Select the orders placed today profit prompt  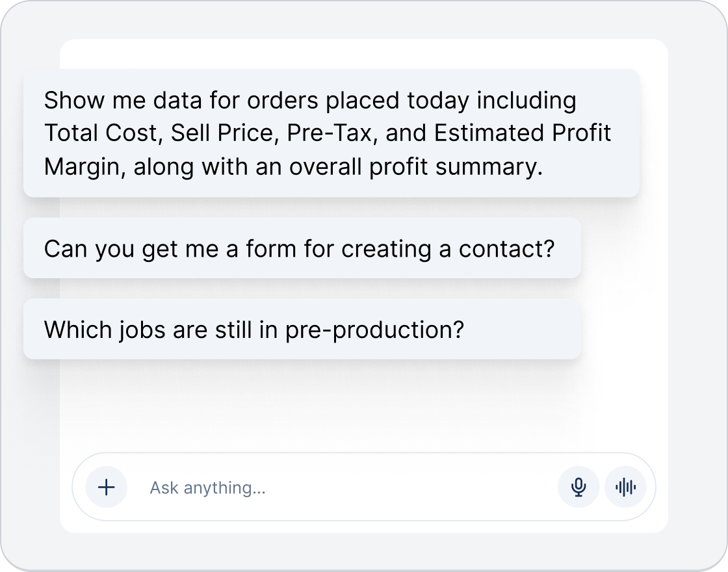(331, 133)
